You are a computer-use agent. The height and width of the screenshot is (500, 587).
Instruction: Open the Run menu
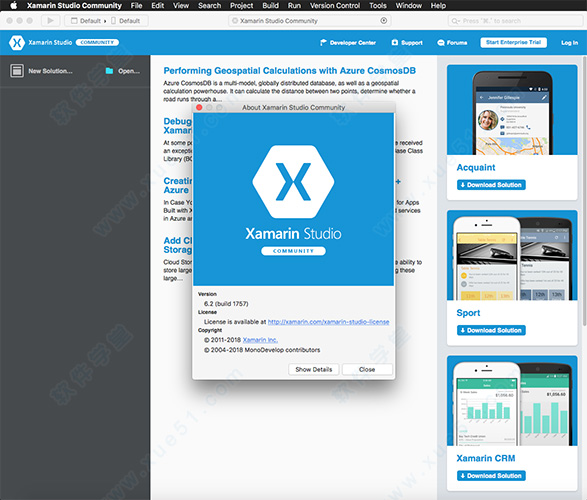294,5
